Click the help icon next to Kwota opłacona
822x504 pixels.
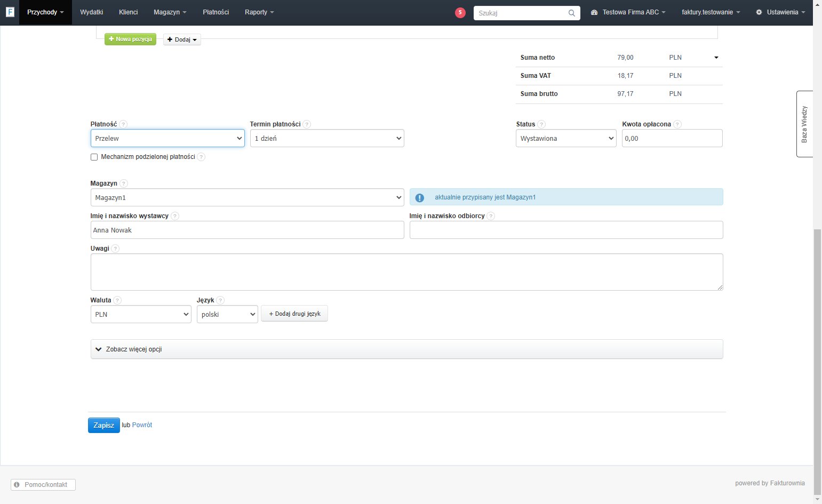[x=677, y=124]
